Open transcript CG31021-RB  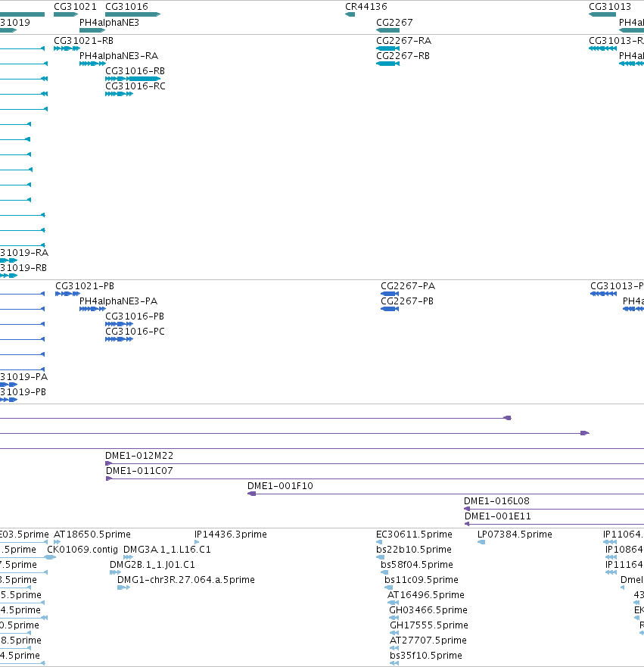click(x=83, y=41)
